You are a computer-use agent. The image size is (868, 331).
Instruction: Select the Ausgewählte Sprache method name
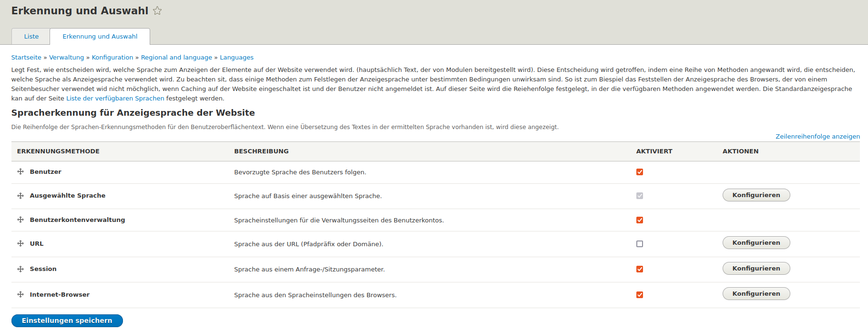pos(68,195)
